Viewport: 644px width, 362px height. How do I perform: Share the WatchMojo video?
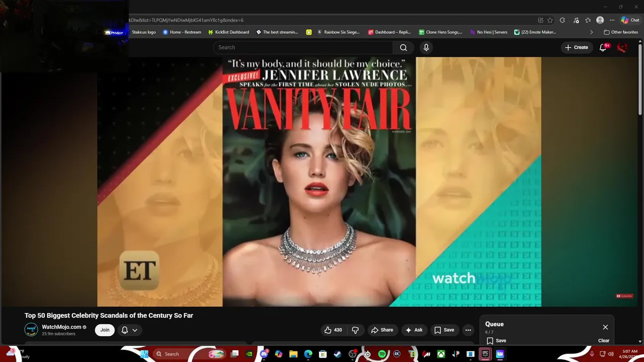point(382,330)
